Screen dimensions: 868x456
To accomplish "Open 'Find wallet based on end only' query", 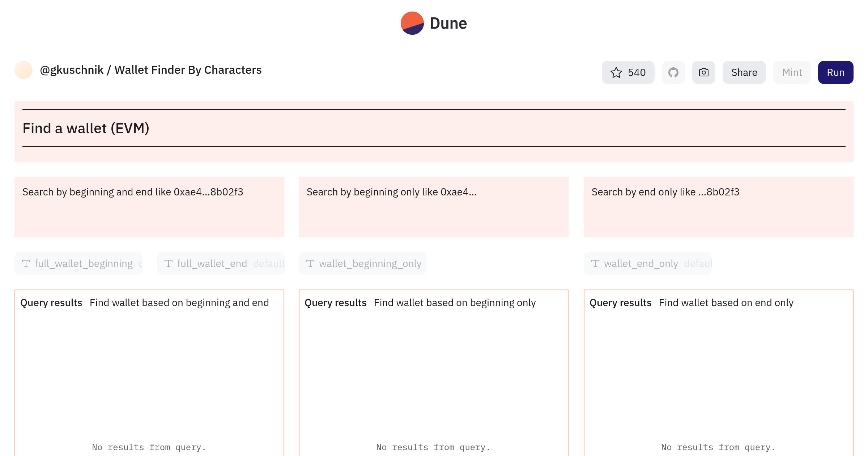I will tap(726, 303).
